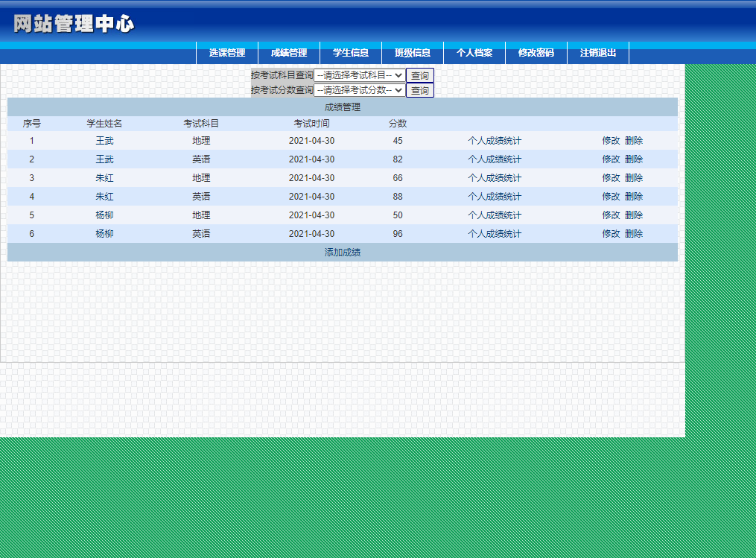Go to the 学生信息 menu
756x558 pixels.
pyautogui.click(x=351, y=53)
